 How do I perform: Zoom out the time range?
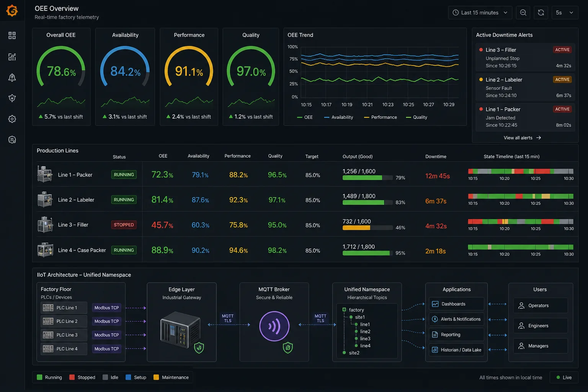point(523,13)
